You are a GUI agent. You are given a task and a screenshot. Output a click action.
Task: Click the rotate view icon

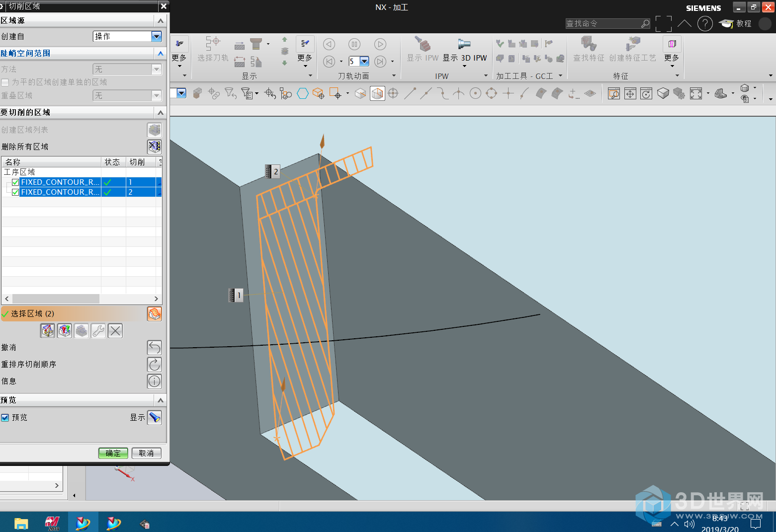646,93
